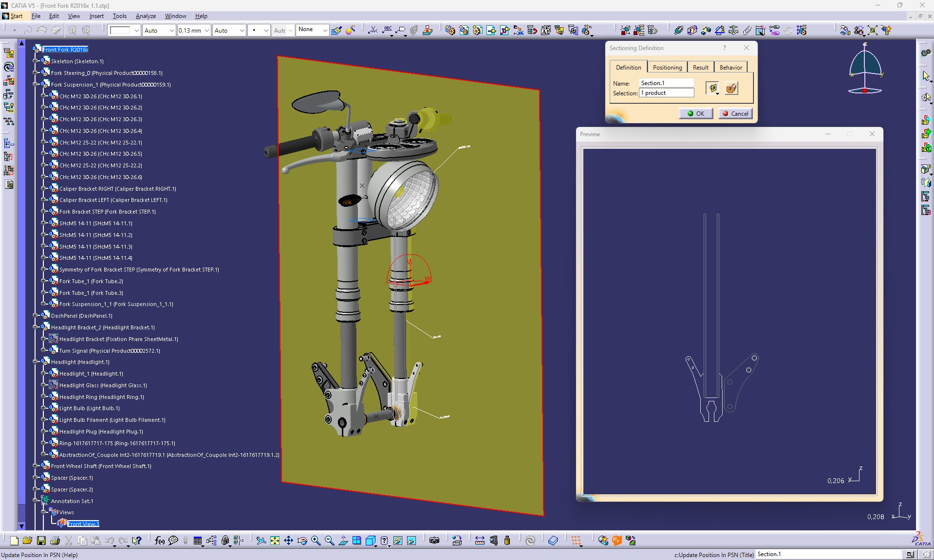Click the Zoom In magnifier icon
This screenshot has width=934, height=560.
[x=316, y=541]
